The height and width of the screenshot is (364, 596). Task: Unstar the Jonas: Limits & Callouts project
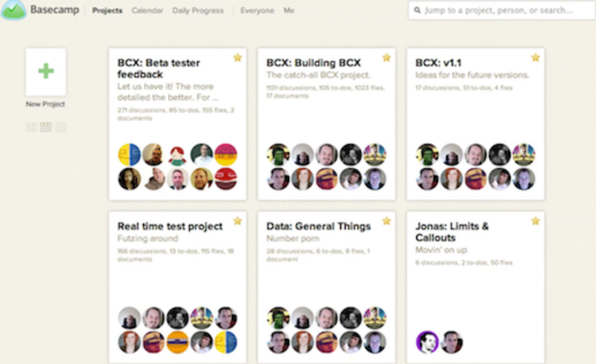click(535, 221)
